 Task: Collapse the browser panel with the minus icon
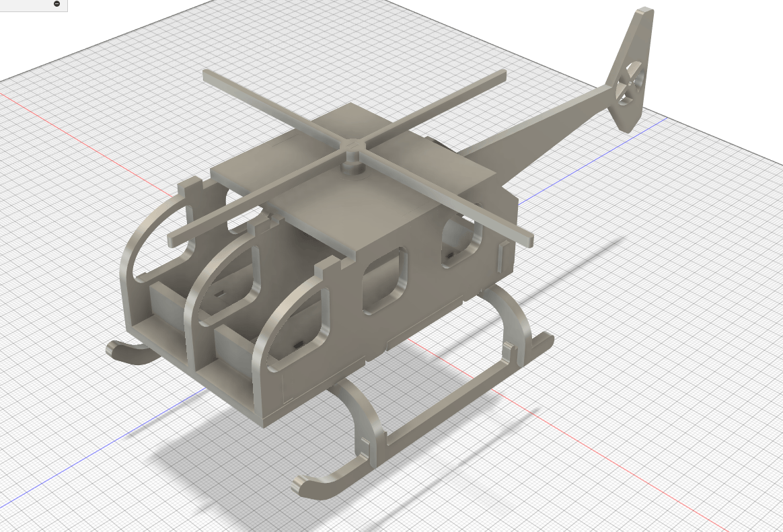57,4
